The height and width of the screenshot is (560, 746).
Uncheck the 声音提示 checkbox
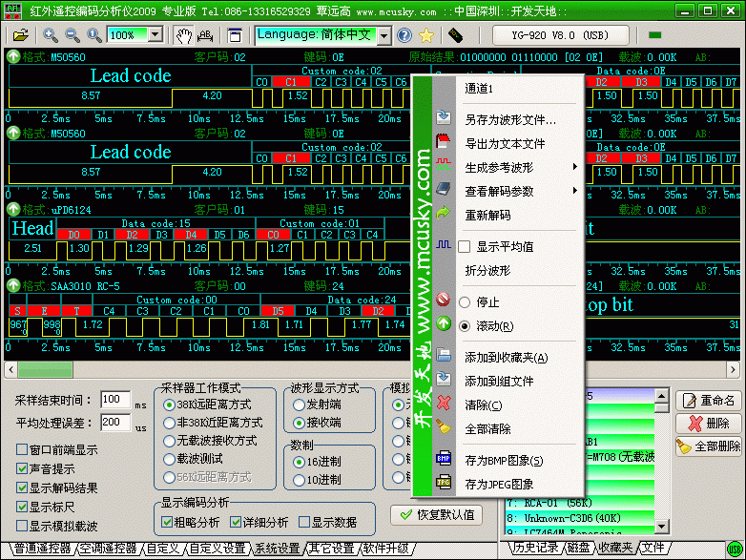(x=22, y=468)
